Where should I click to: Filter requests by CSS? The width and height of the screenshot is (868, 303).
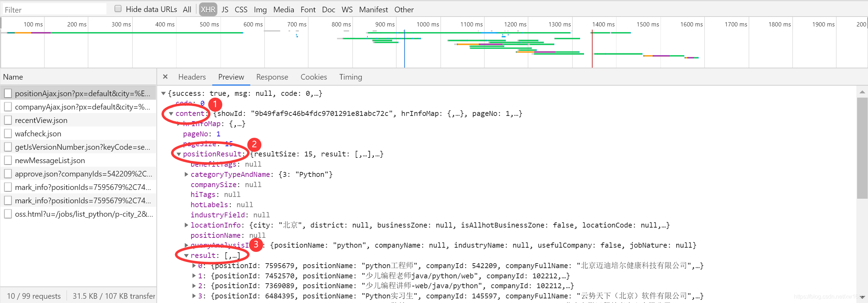point(241,10)
